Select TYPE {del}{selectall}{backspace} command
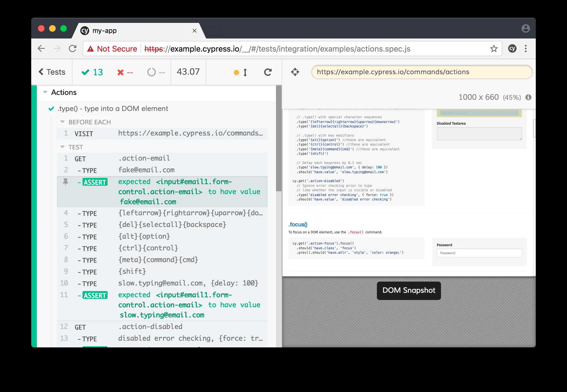Viewport: 567px width, 392px height. [162, 225]
